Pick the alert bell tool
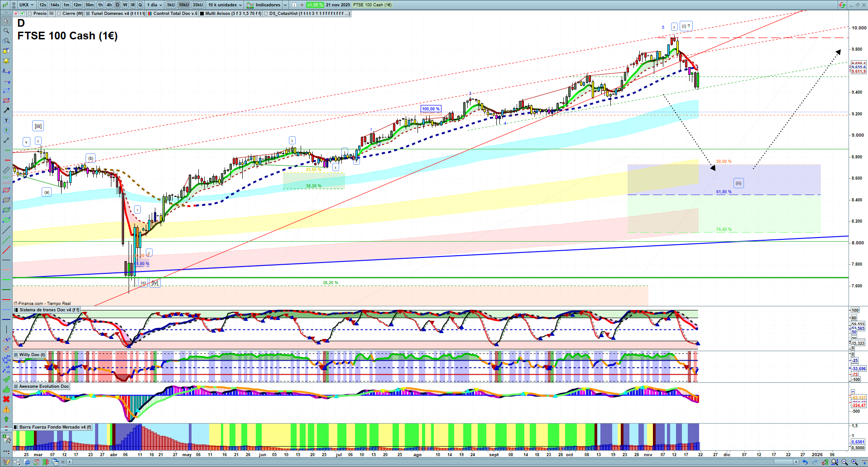Screen dimensions: 868x467 tap(6, 61)
